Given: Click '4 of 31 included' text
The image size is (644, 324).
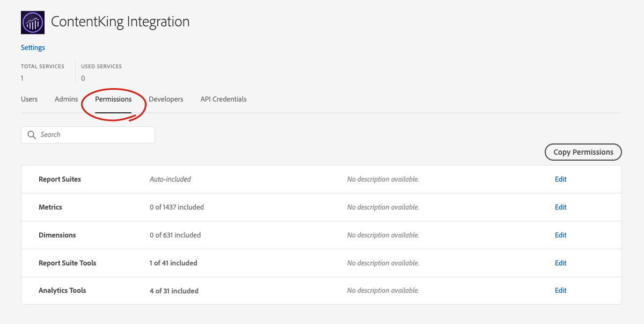Looking at the screenshot, I should pyautogui.click(x=174, y=291).
